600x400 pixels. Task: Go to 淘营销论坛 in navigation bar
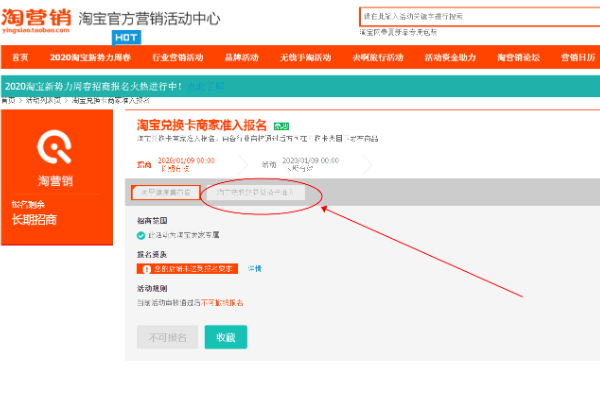pos(519,57)
